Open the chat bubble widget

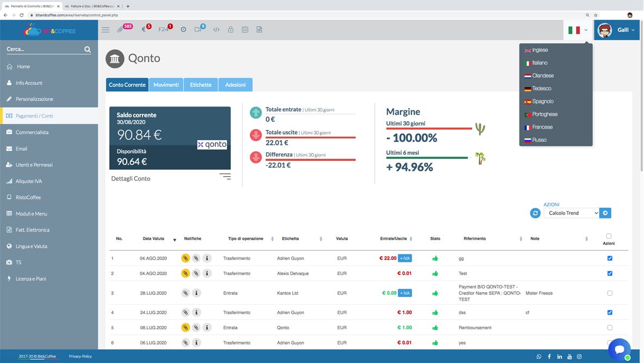coord(619,349)
